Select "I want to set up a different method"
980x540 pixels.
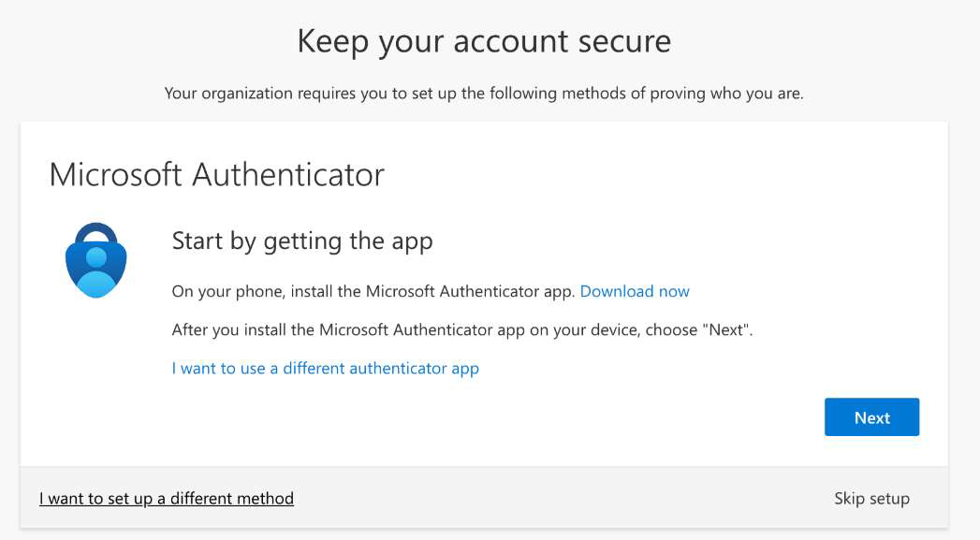[x=167, y=499]
